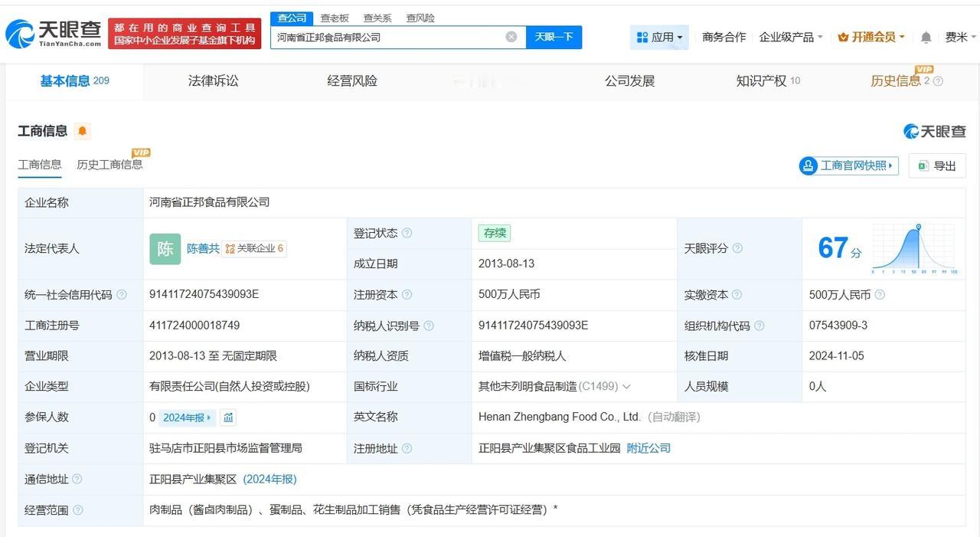Click the notification bell icon

click(x=926, y=36)
